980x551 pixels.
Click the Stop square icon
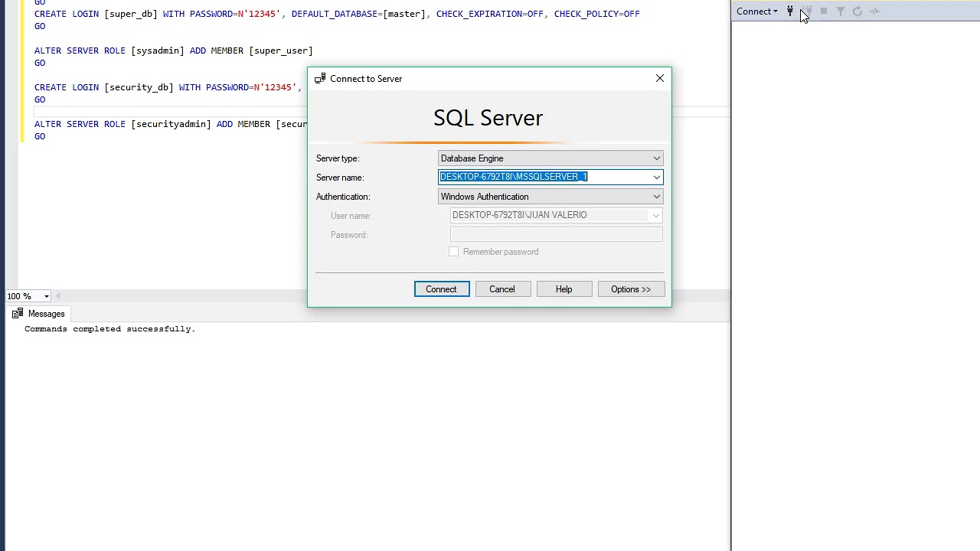click(x=824, y=11)
